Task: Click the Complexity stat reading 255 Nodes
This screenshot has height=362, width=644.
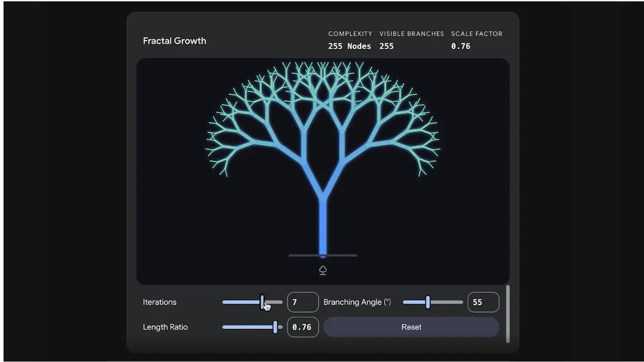Action: tap(350, 46)
